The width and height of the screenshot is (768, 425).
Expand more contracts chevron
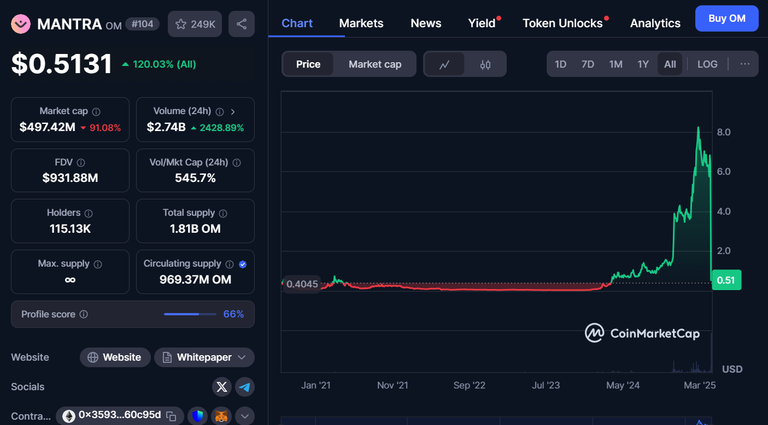tap(245, 416)
